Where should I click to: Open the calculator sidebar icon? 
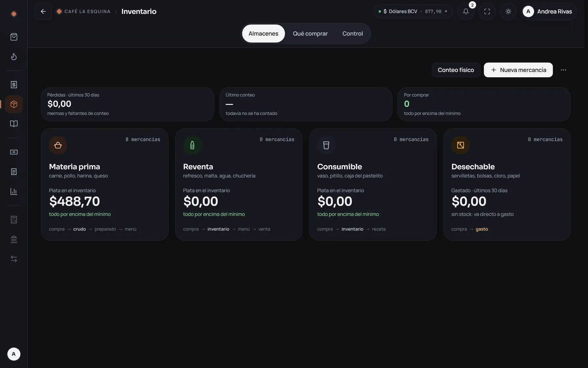click(14, 219)
